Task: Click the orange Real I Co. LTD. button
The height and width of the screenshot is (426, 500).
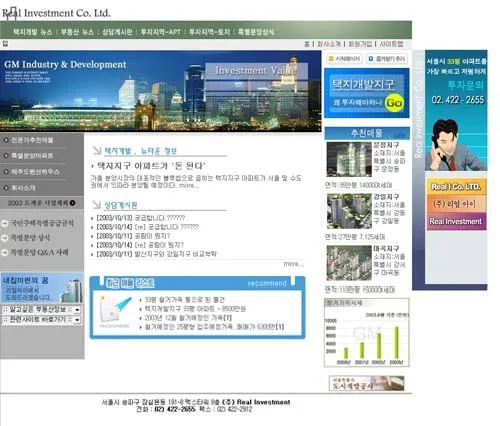Action: click(x=456, y=186)
